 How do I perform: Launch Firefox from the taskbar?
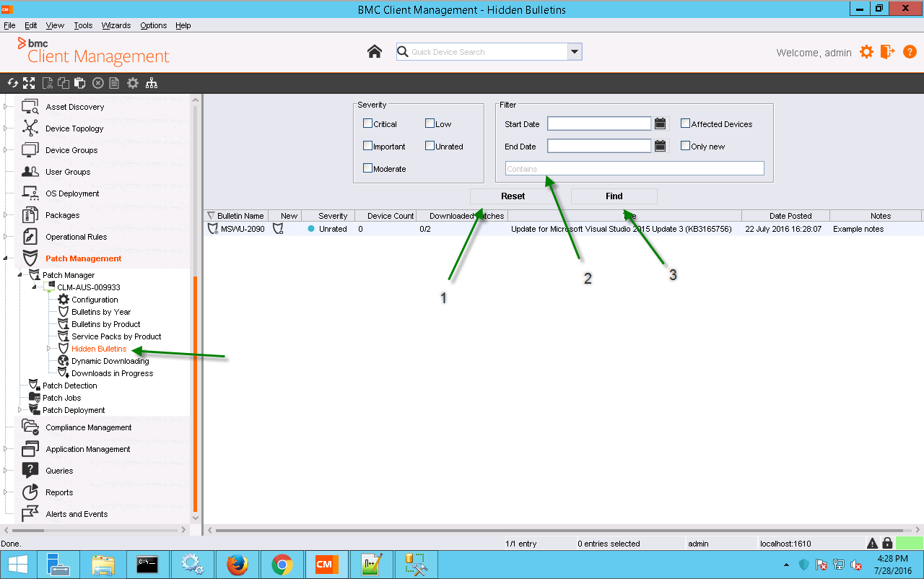tap(237, 564)
